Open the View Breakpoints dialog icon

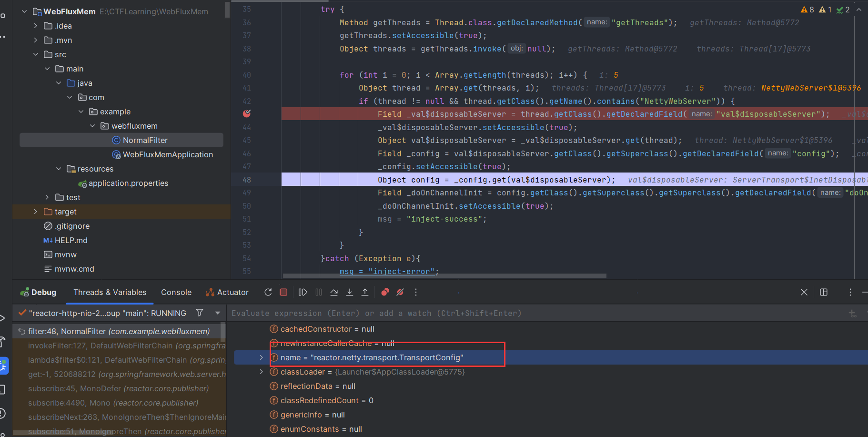[385, 292]
